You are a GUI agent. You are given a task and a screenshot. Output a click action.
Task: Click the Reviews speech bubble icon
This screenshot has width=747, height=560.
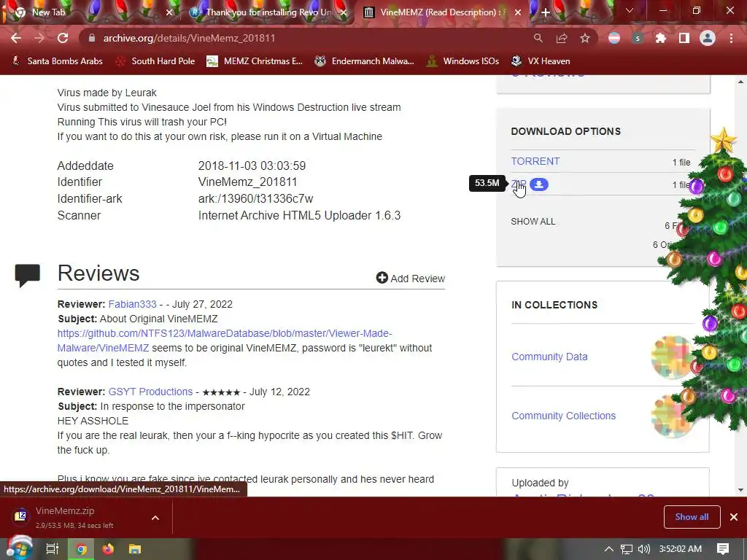point(28,275)
